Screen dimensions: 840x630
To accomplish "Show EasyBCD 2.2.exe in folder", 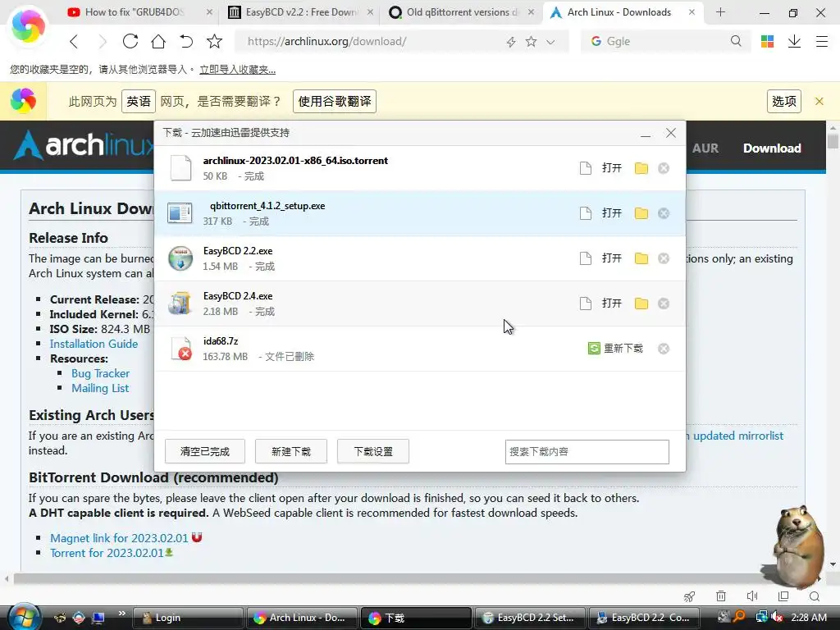I will [x=641, y=258].
